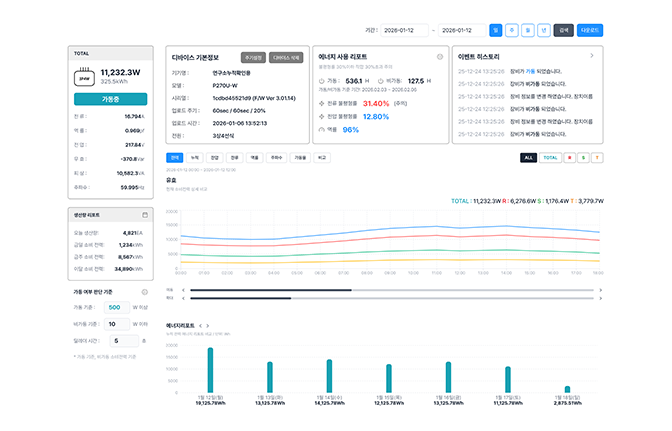This screenshot has height=431, width=672.
Task: Click the 가동 기준 value input field
Action: (115, 308)
